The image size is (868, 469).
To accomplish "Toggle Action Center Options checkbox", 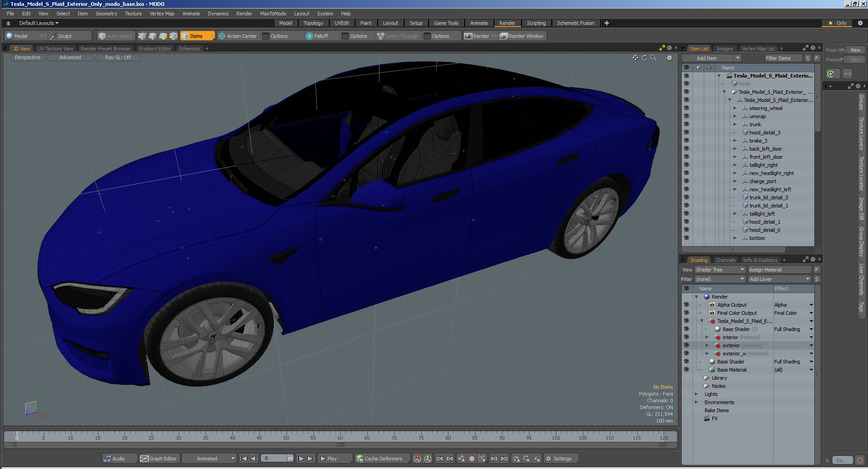I will 266,36.
